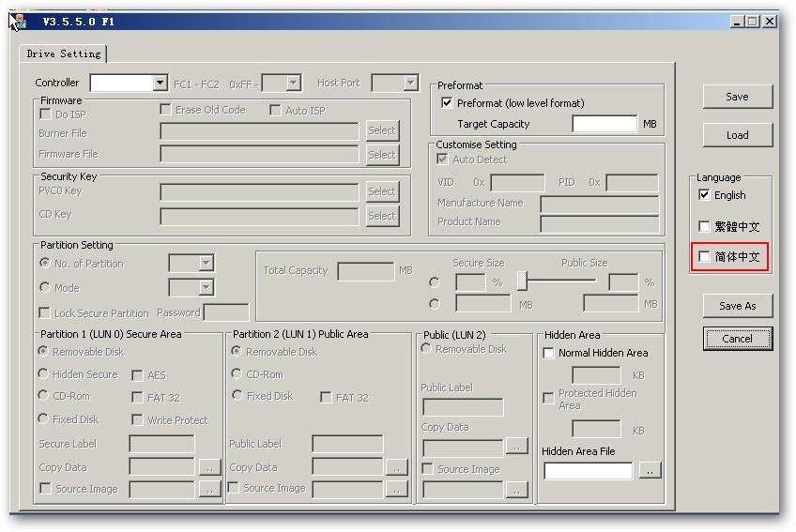Viewport: 796px width, 532px height.
Task: Select Removable Disk under Partition 1 Secure Area
Action: [43, 351]
